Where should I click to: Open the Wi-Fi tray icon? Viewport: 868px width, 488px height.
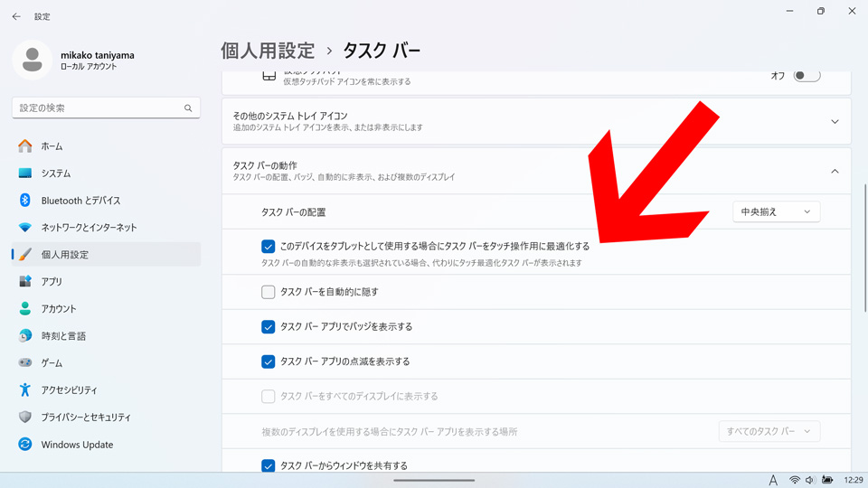795,480
